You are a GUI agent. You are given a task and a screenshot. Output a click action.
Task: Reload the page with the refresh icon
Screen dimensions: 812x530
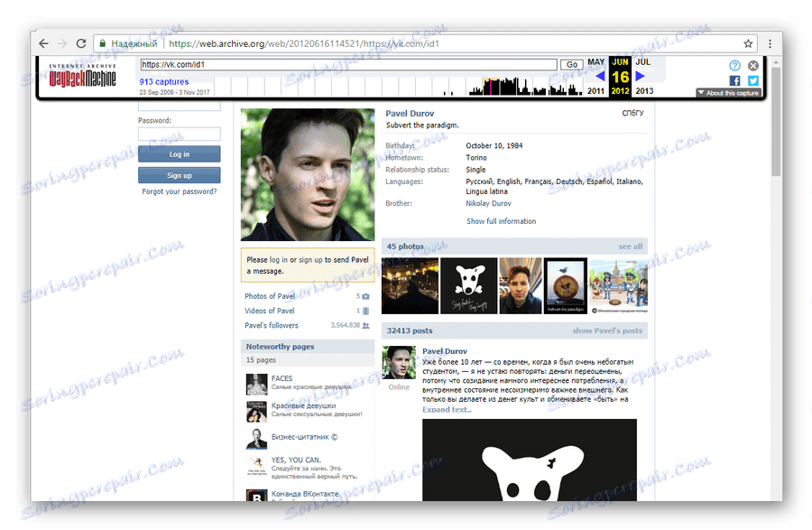tap(81, 43)
